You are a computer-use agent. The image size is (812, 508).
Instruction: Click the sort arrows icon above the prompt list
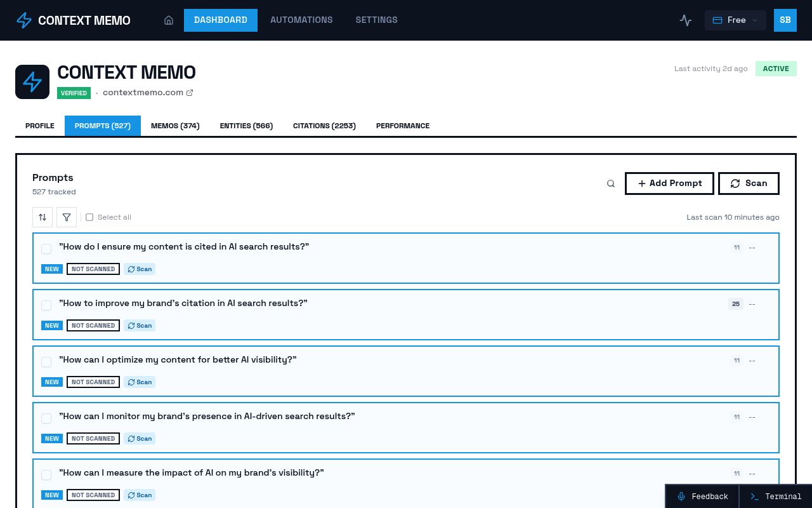[x=42, y=217]
